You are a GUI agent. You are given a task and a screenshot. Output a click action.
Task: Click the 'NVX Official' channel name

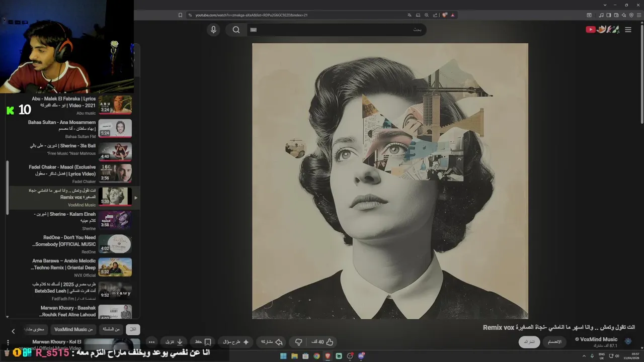[85, 276]
